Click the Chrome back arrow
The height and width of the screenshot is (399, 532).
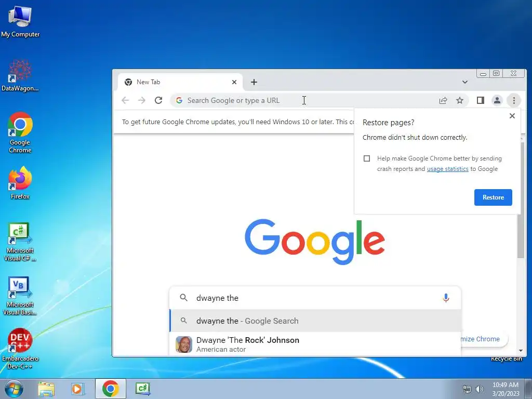tap(125, 100)
